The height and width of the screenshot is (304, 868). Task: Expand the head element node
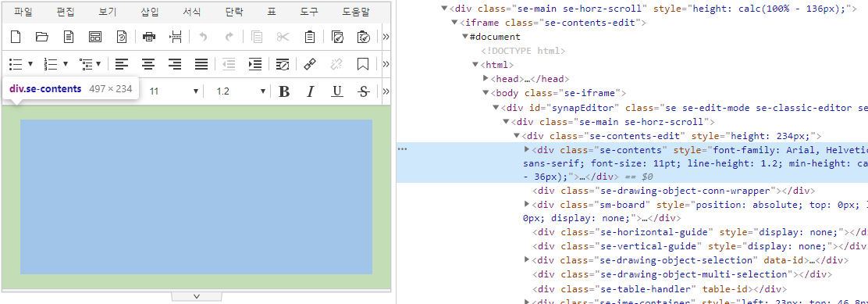click(486, 79)
